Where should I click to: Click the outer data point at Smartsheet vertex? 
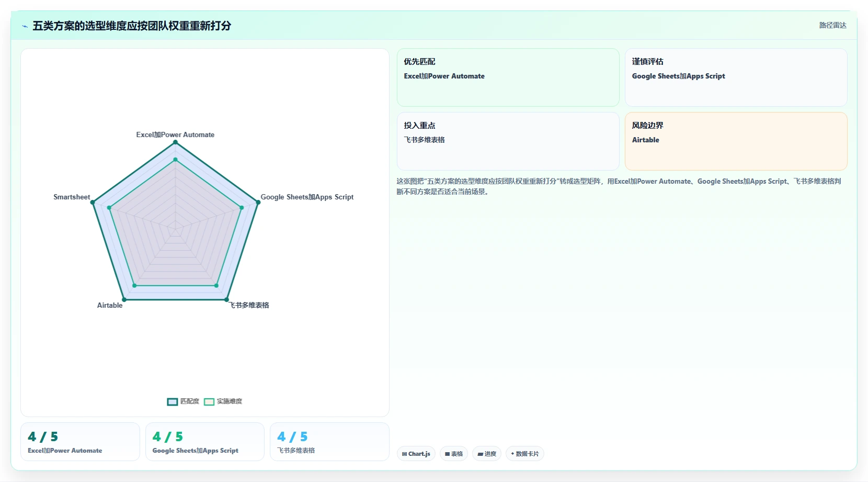(x=93, y=202)
